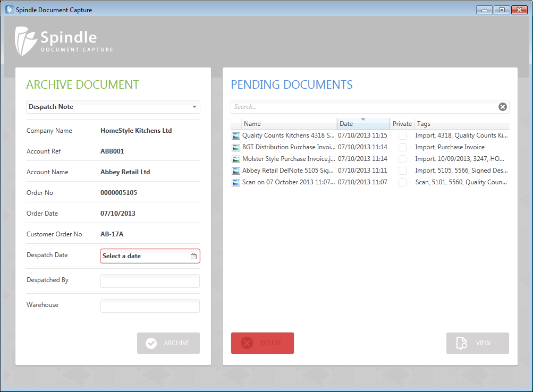
Task: Select Molster Style Purchase Invoice document name
Action: (289, 159)
